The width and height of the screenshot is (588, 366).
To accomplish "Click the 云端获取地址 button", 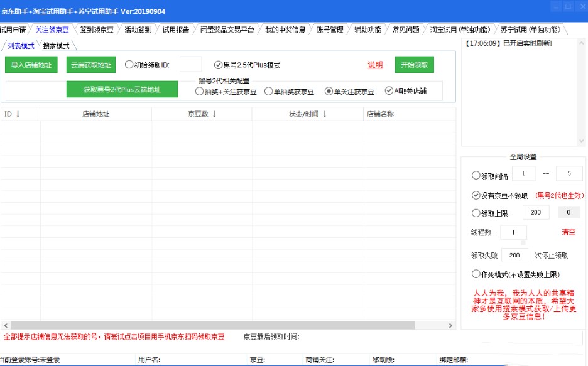I will point(90,65).
